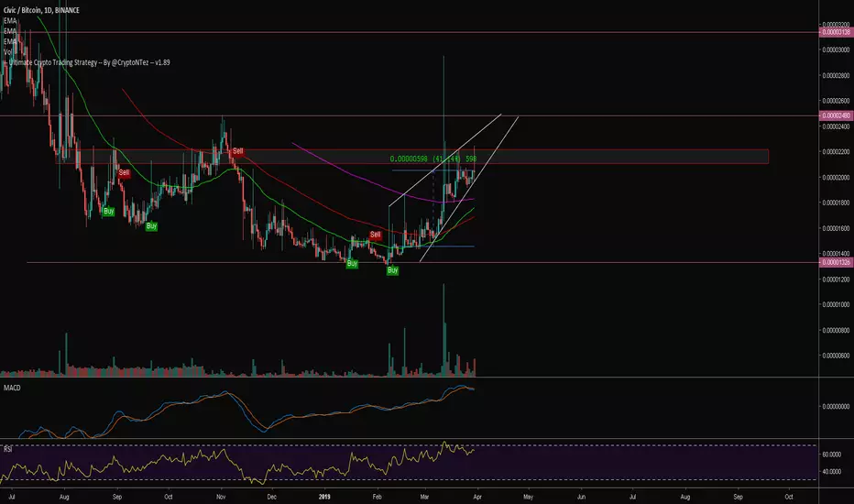The image size is (854, 504).
Task: Open the Ultimate Crypto Trading Strategy legend
Action: [88, 62]
